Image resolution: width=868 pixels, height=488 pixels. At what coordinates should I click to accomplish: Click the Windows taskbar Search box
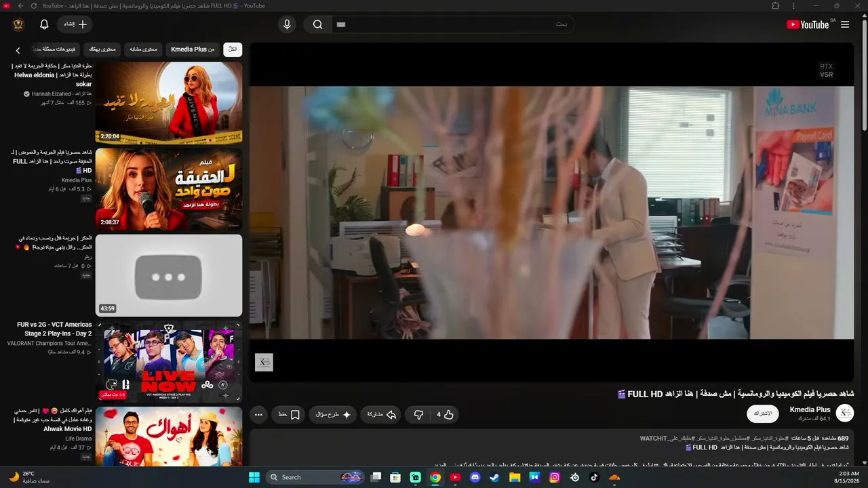316,477
